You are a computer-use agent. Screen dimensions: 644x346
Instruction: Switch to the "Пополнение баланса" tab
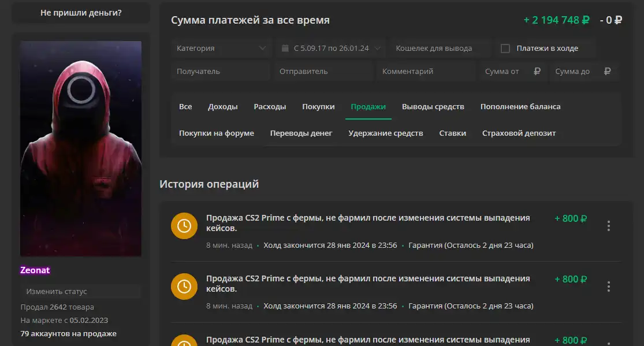point(520,106)
